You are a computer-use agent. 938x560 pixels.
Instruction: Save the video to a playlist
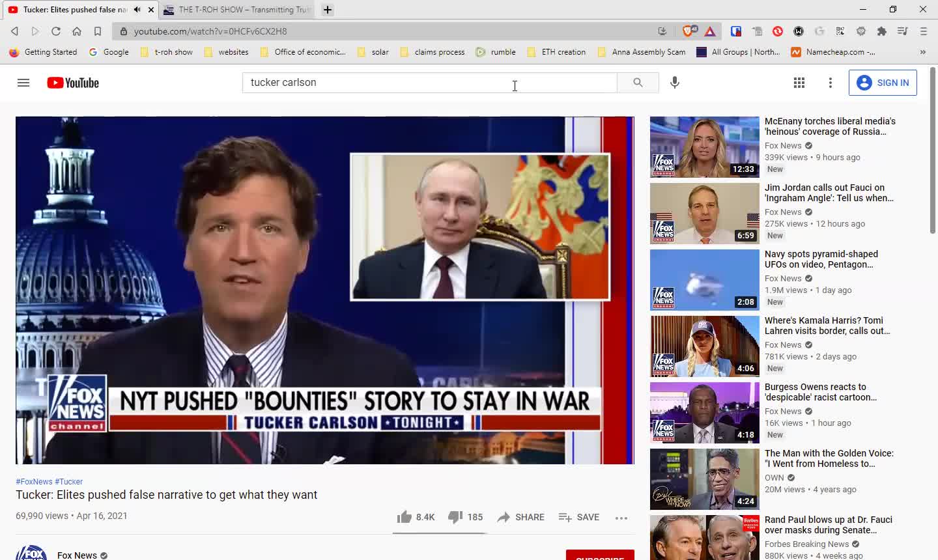pos(578,517)
